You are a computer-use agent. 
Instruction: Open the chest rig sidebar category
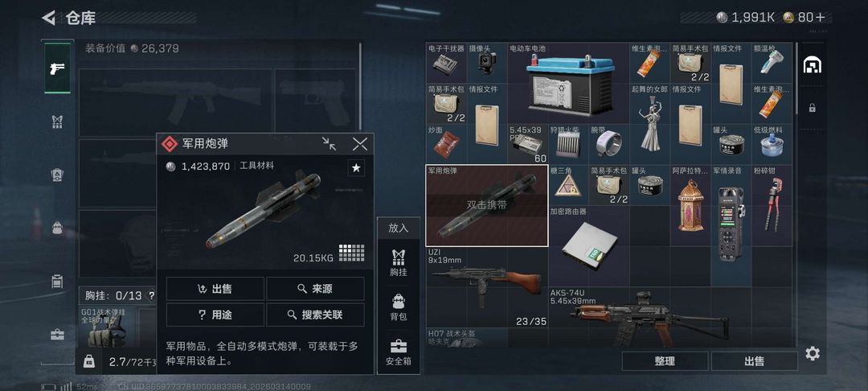(x=57, y=121)
